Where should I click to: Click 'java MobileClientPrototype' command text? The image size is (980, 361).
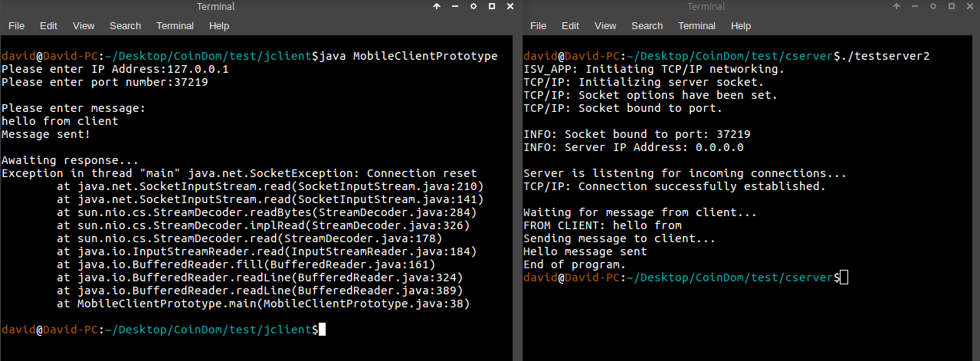coord(408,56)
